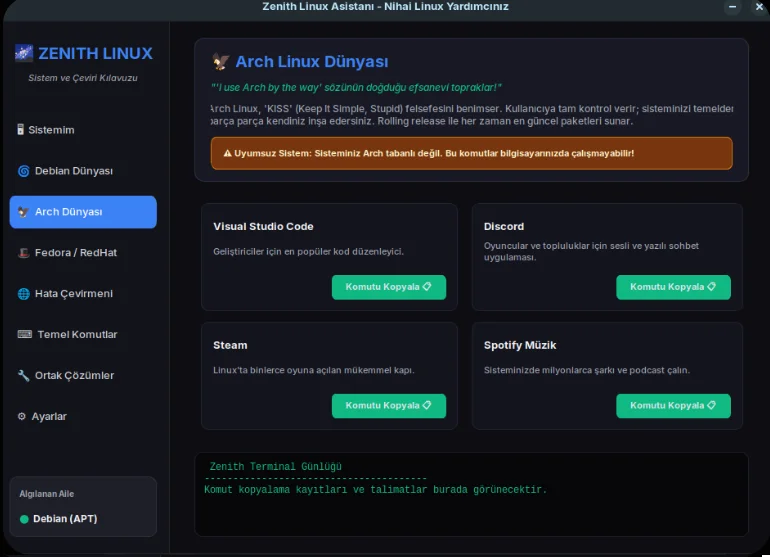Click 'Komut kopyalama kayıtları' terminal log line
Image resolution: width=770 pixels, height=557 pixels.
click(375, 490)
